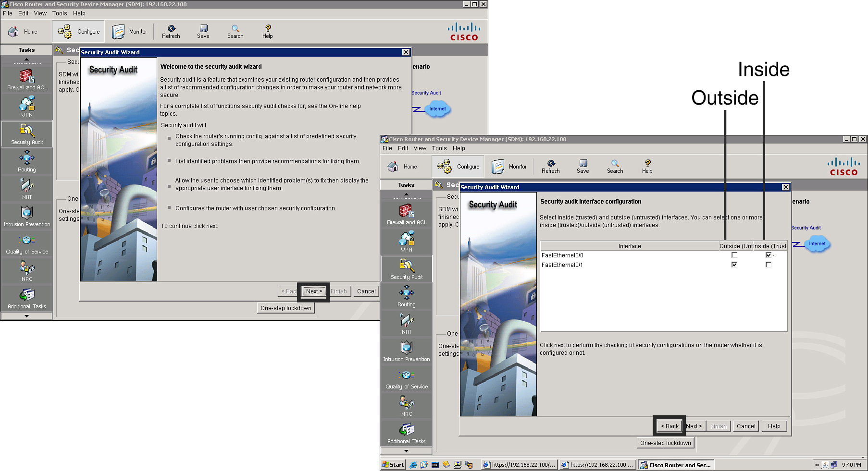Open NAC task in background SDM window
This screenshot has height=471, width=868.
pyautogui.click(x=27, y=271)
